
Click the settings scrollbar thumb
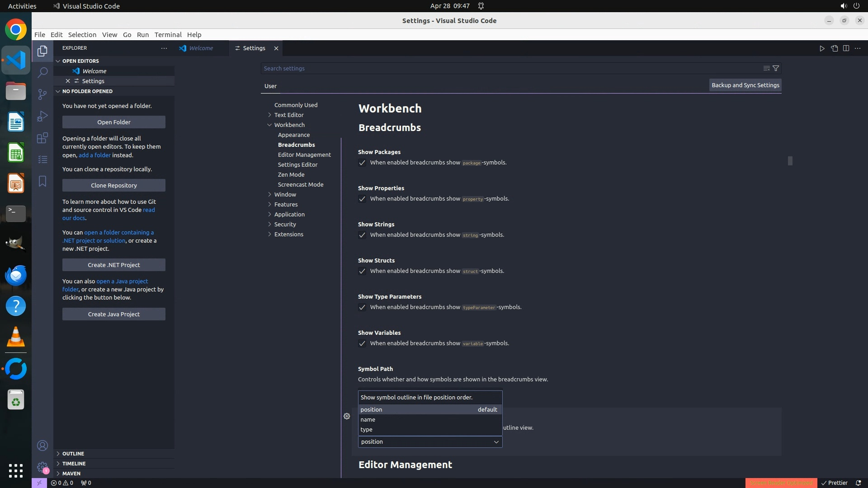pyautogui.click(x=790, y=161)
